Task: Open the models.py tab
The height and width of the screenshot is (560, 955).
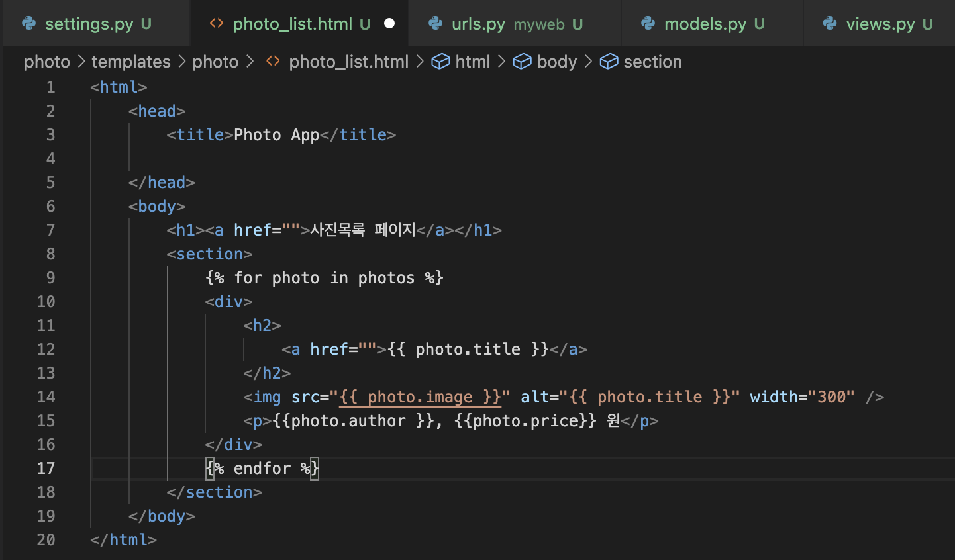Action: pos(712,24)
